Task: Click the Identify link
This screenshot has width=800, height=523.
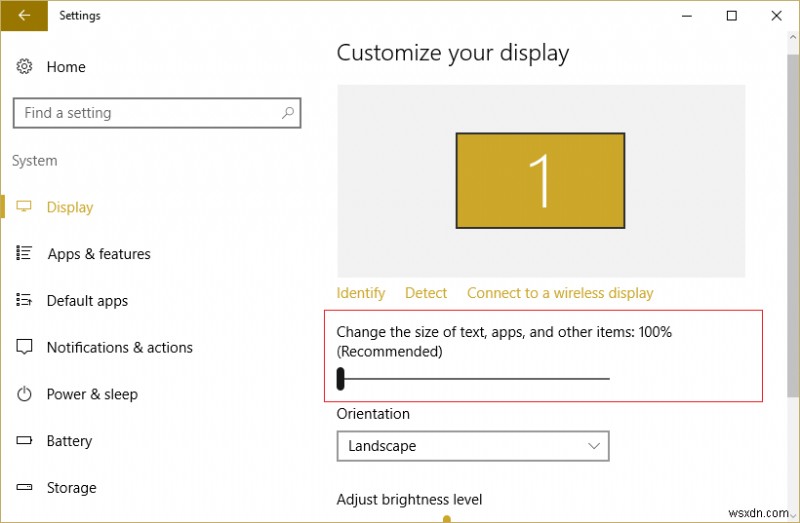Action: [x=360, y=293]
